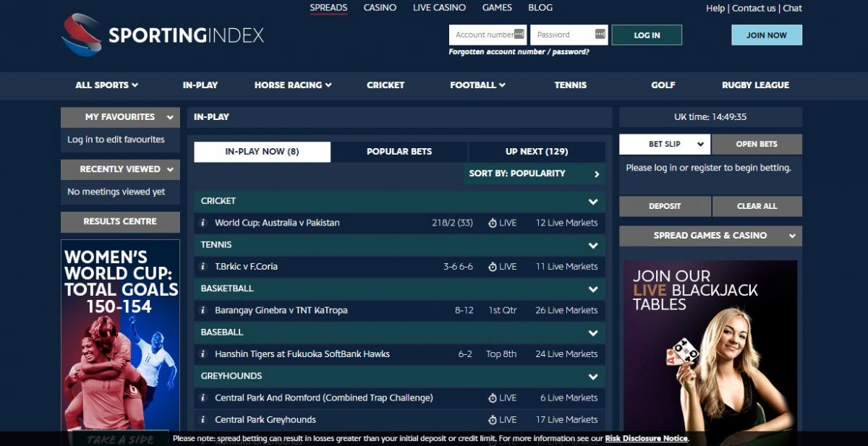Open info icon for Hanshin Tigers match
This screenshot has height=446, width=868.
[203, 354]
